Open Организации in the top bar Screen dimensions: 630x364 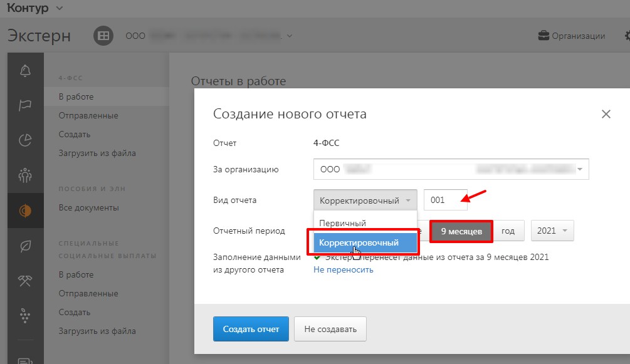pyautogui.click(x=572, y=36)
